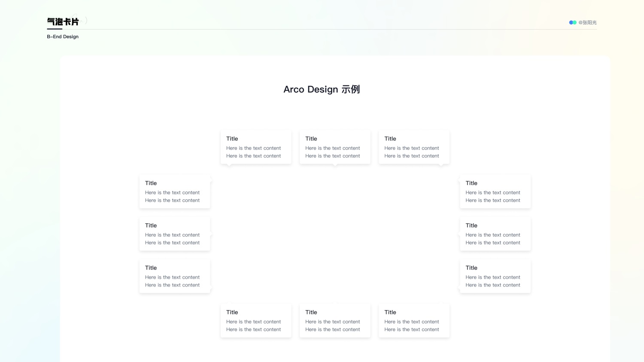Click card with arrow at right side's top
This screenshot has height=362, width=644.
point(175,192)
